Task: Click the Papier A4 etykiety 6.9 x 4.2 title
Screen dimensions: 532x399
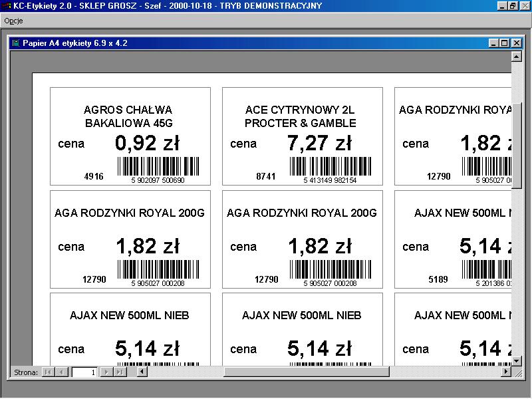Action: 75,43
